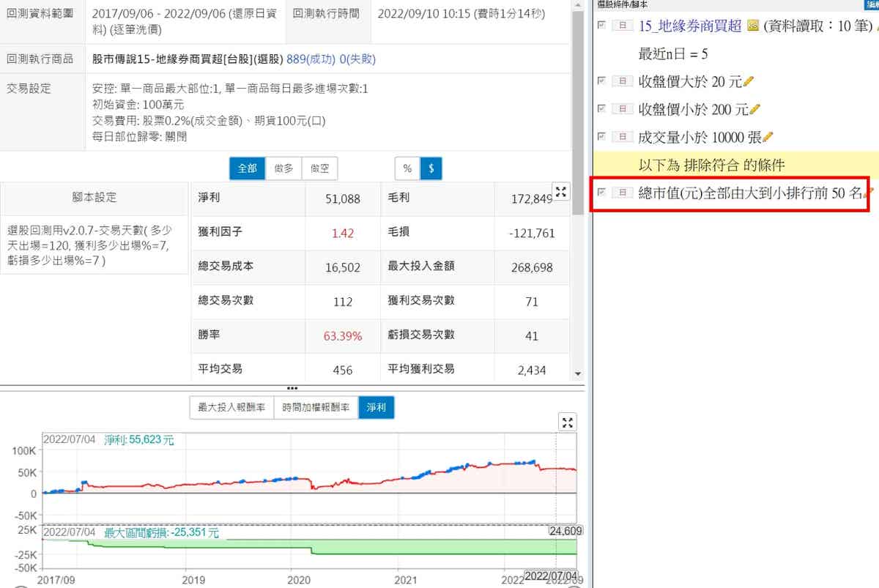Click the 日 frequency icon for 成交量小於 10000 張
879x588 pixels.
[x=622, y=137]
